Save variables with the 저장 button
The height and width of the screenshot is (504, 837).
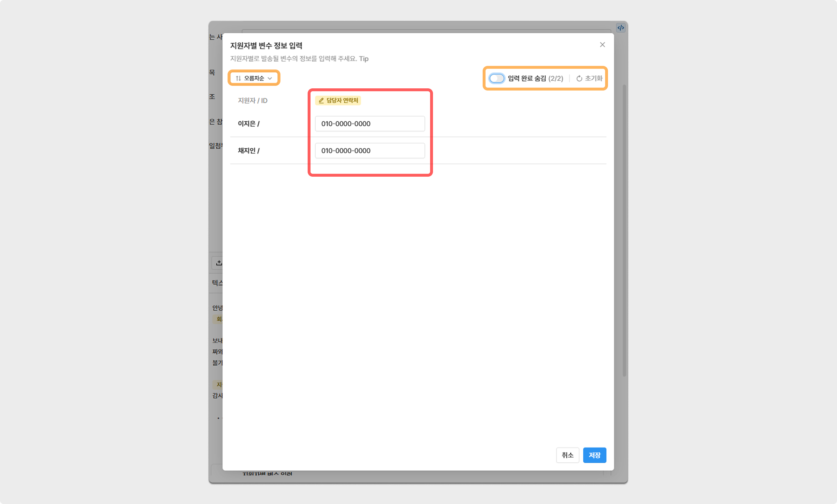594,455
